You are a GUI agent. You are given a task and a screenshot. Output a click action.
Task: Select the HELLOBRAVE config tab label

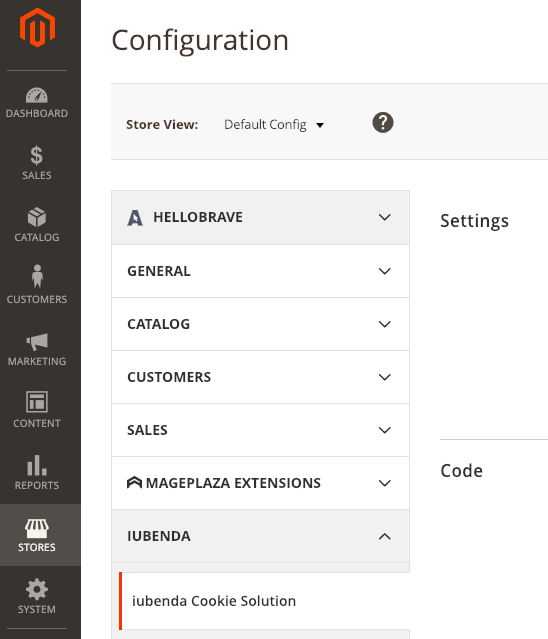[x=198, y=217]
